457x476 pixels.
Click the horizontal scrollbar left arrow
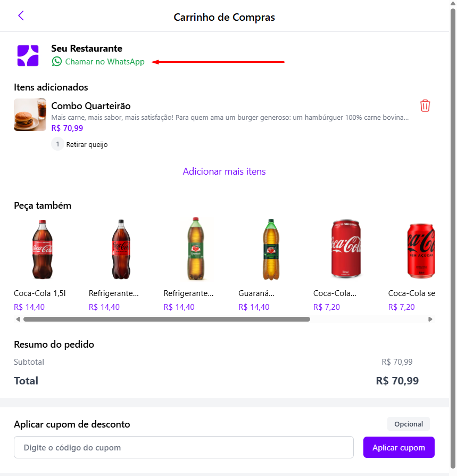(x=18, y=319)
